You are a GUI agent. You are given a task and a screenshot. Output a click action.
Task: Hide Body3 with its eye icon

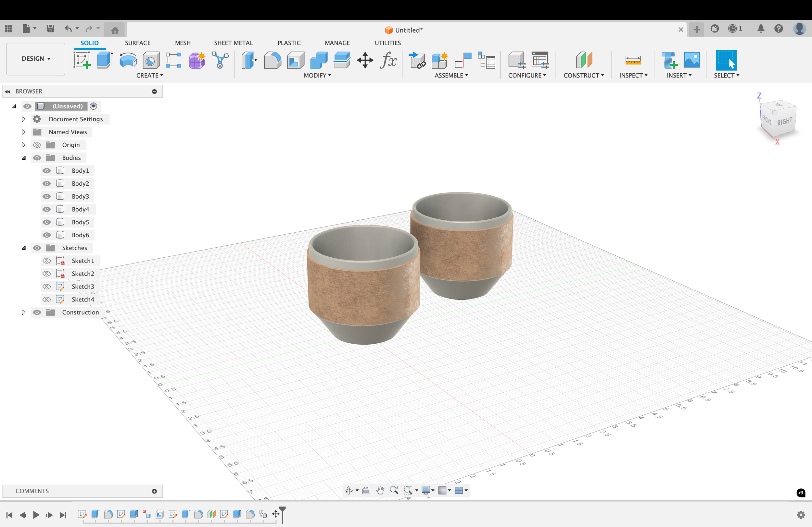point(47,196)
